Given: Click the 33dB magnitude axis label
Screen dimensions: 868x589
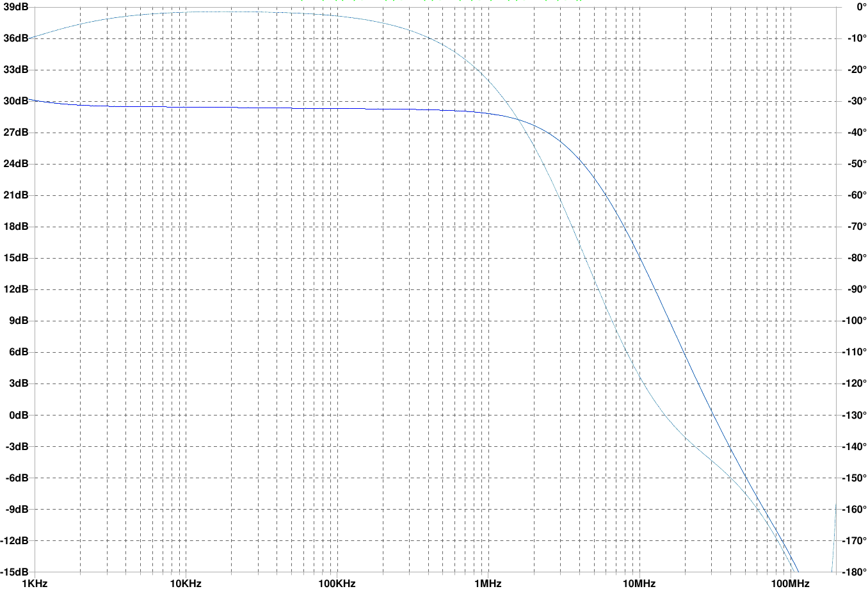Looking at the screenshot, I should pos(15,70).
